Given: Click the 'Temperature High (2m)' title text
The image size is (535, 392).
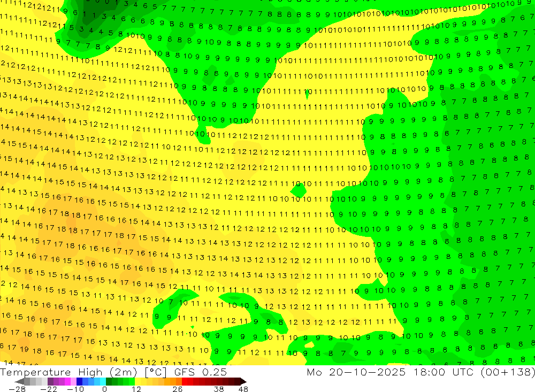Looking at the screenshot, I should point(68,372).
